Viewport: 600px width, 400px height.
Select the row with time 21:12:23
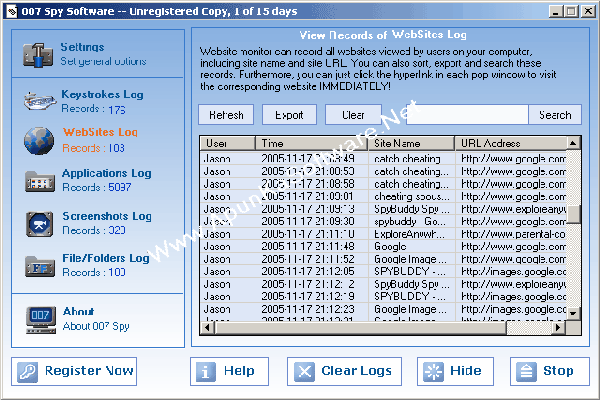(x=383, y=309)
